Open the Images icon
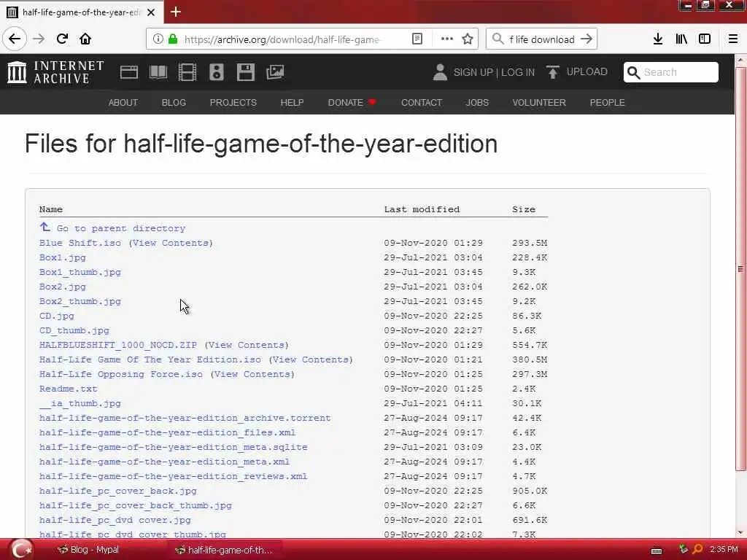 click(x=275, y=72)
